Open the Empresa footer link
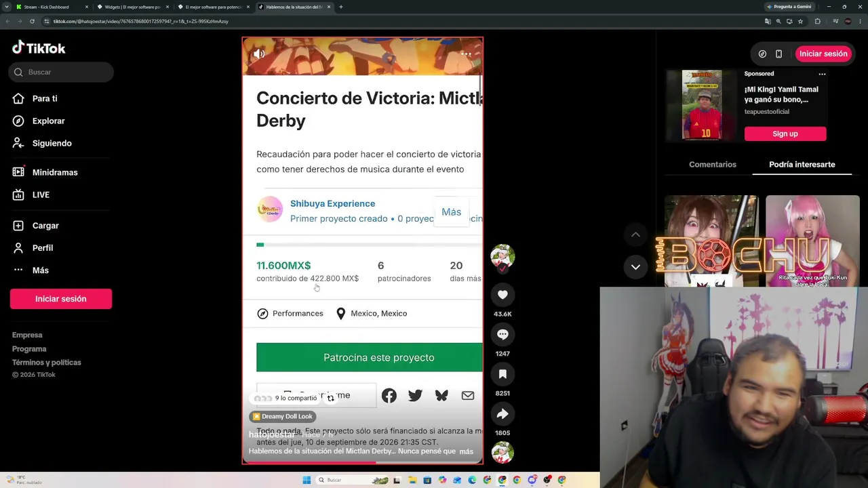Screen dimensions: 868x488 [x=27, y=335]
